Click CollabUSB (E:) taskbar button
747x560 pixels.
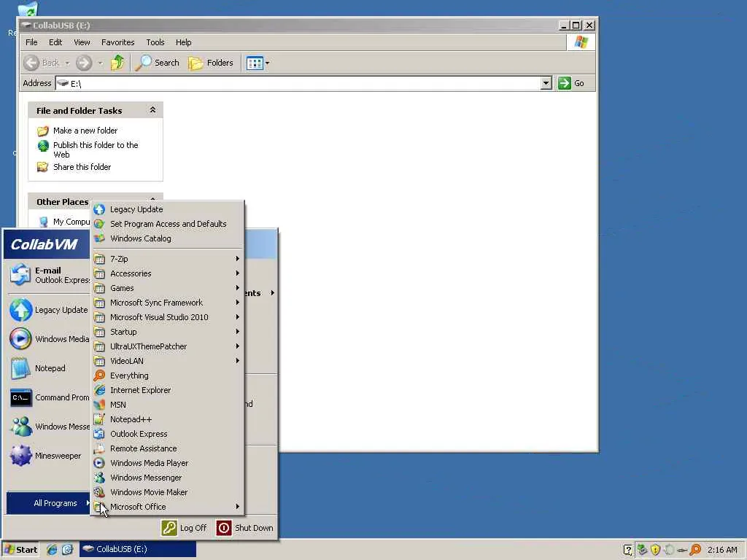point(138,550)
